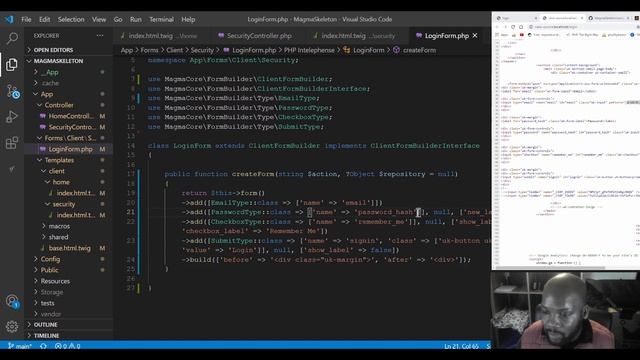The image size is (640, 360).
Task: Click createForm function name in code
Action: [x=253, y=174]
